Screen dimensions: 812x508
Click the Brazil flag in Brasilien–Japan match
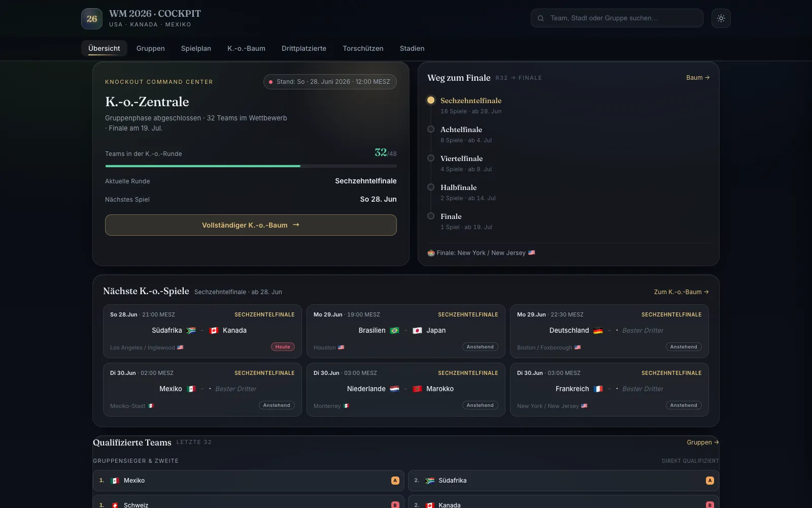click(x=395, y=331)
